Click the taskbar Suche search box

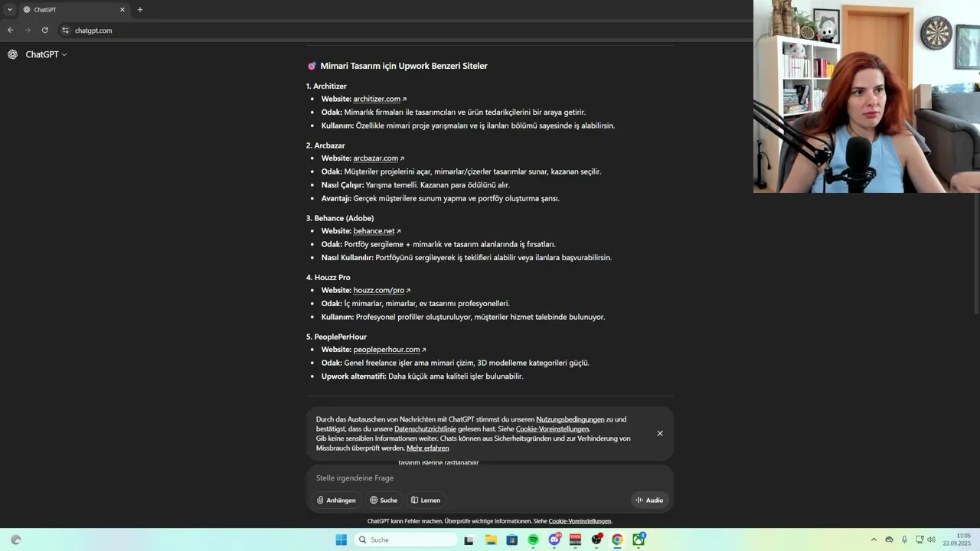pyautogui.click(x=407, y=540)
